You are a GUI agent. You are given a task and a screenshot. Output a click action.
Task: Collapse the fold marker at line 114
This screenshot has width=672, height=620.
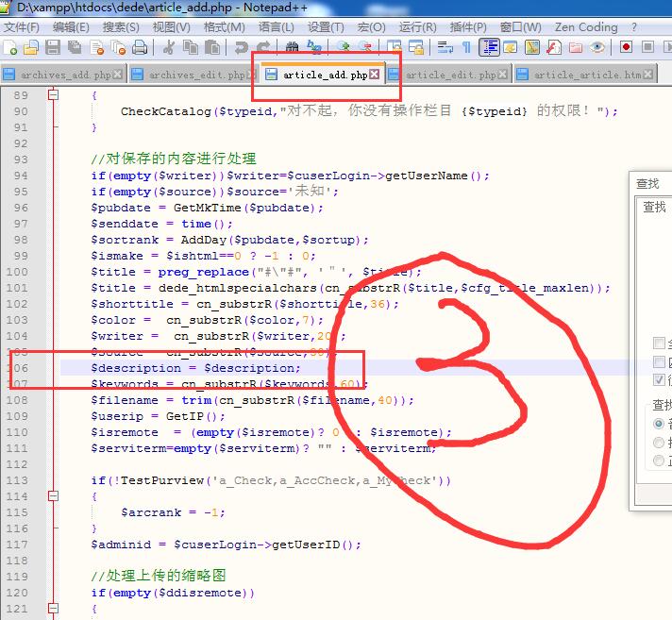coord(53,496)
